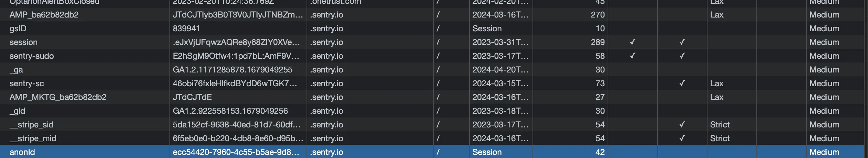Click the Lax SameSite value for sentry-sc

pos(717,83)
